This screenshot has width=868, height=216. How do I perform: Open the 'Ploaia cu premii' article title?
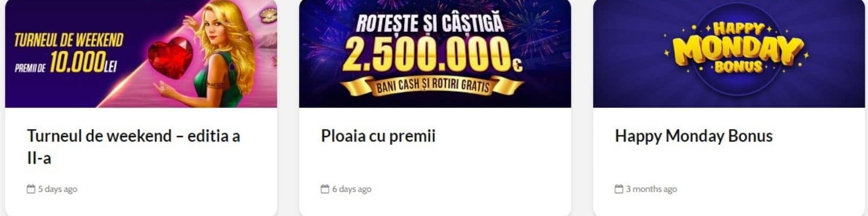[x=378, y=136]
